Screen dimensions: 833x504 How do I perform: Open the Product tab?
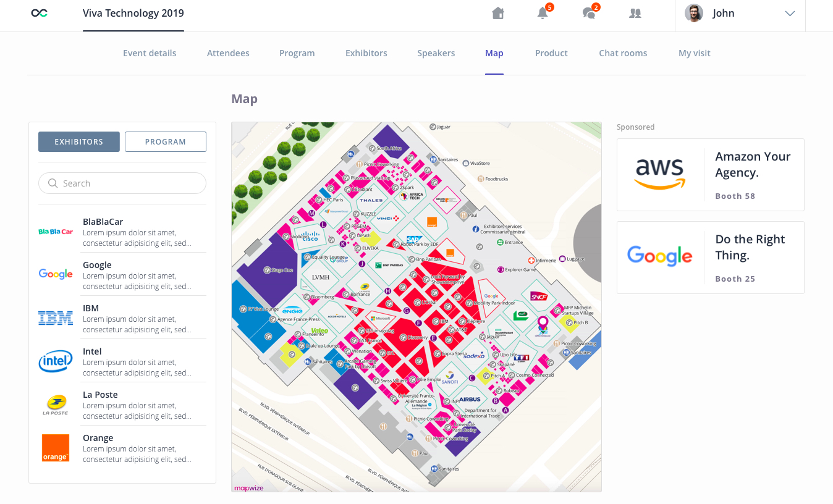(551, 53)
